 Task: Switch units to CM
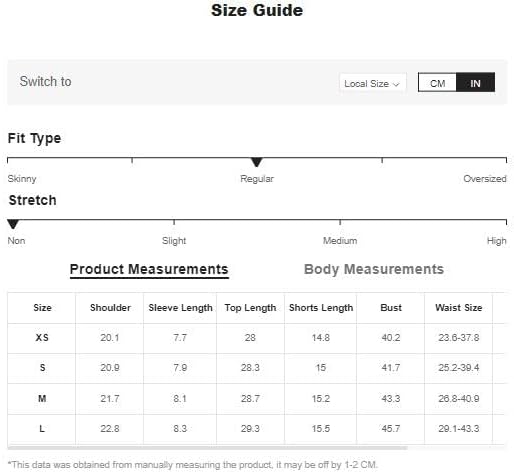tap(437, 82)
